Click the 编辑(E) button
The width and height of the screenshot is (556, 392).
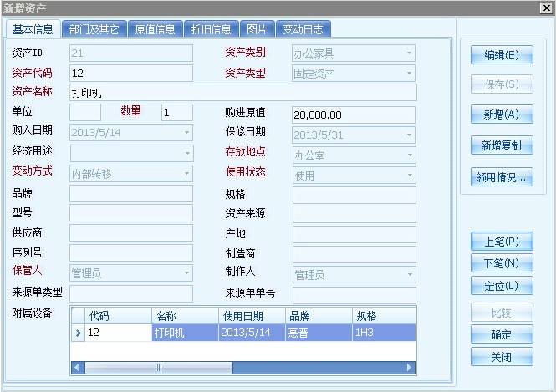[x=502, y=55]
